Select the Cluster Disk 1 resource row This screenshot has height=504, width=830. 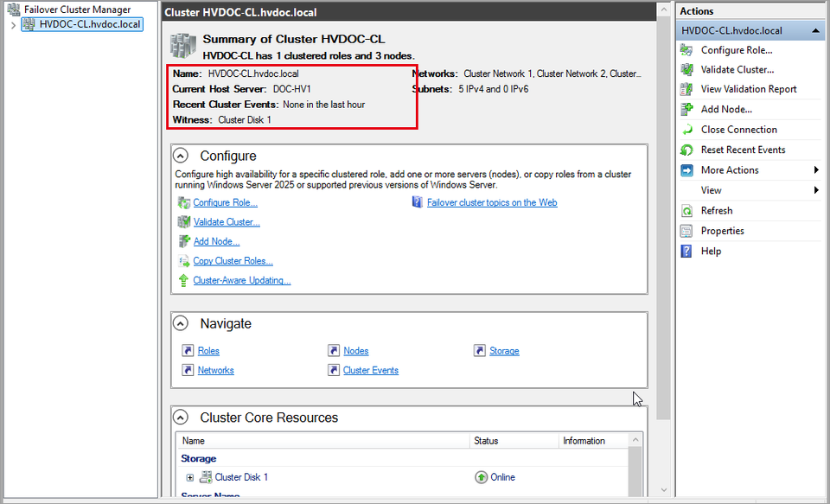[403, 477]
